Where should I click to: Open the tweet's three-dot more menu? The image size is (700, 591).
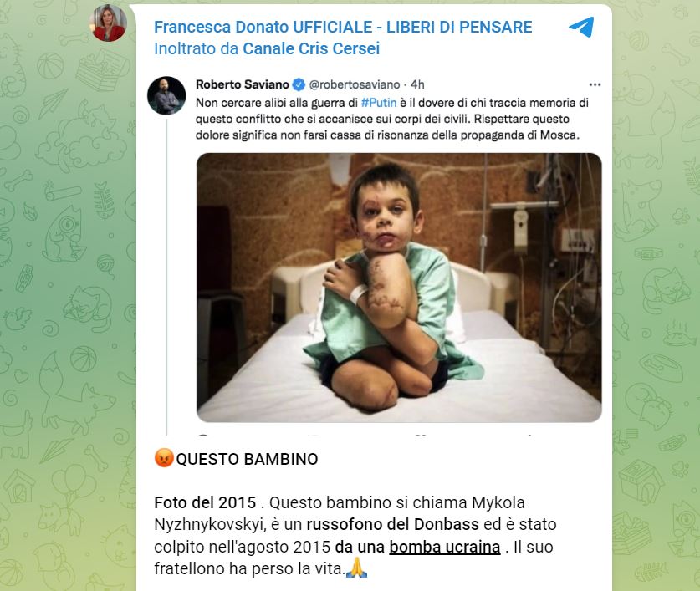coord(595,84)
